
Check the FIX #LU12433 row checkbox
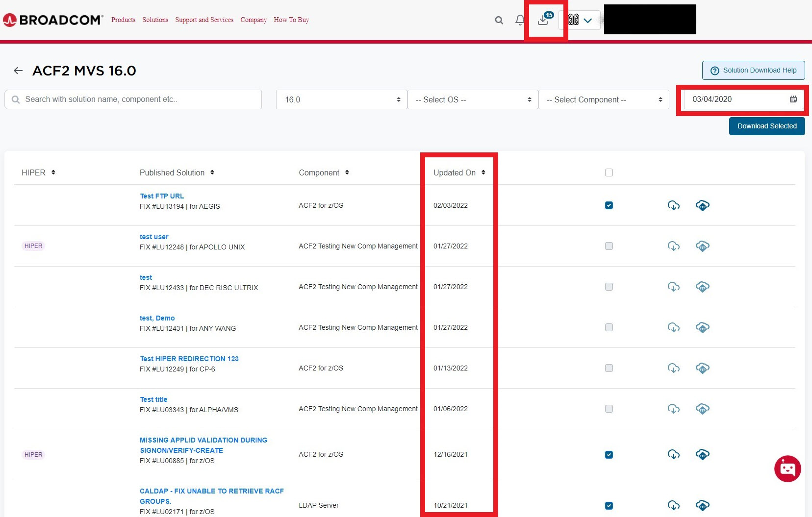[x=609, y=287]
